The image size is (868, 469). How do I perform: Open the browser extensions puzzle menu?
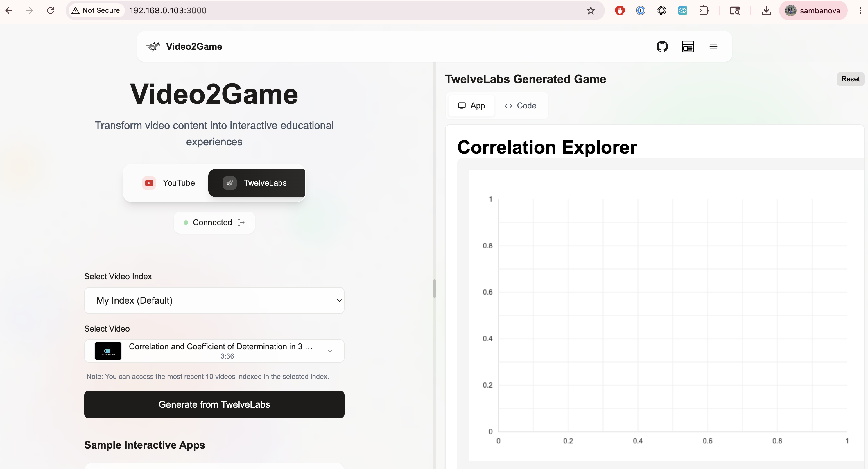coord(704,10)
